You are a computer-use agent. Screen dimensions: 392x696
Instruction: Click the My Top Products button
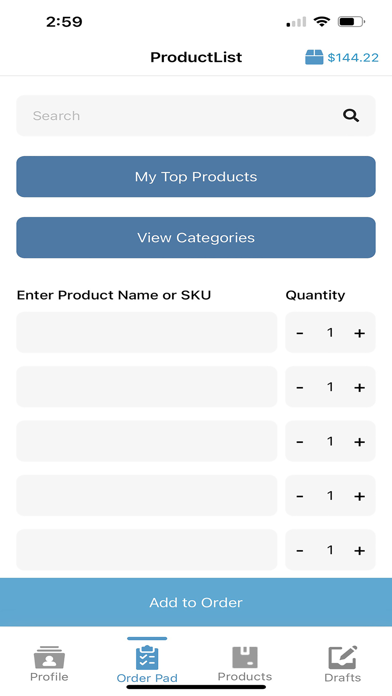196,177
